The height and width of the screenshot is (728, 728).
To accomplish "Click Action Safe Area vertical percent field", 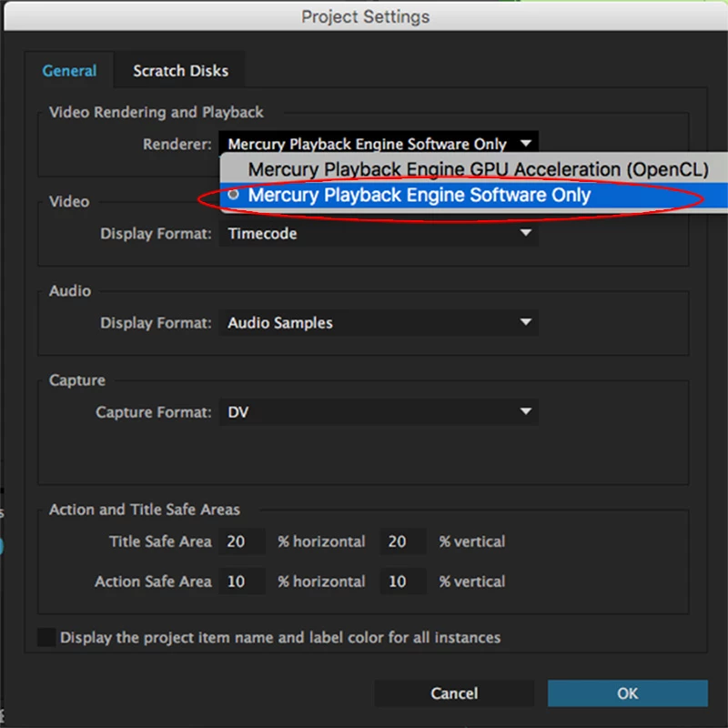I will point(403,581).
